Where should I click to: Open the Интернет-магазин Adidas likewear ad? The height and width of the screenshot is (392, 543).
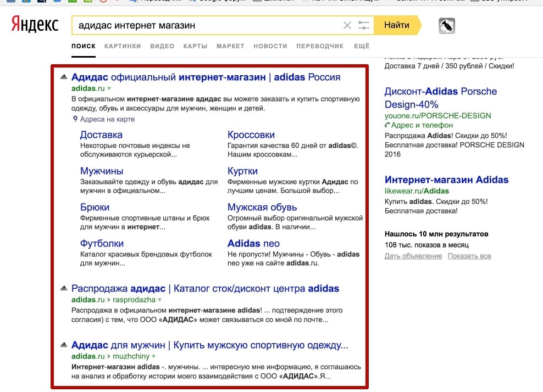click(x=446, y=180)
